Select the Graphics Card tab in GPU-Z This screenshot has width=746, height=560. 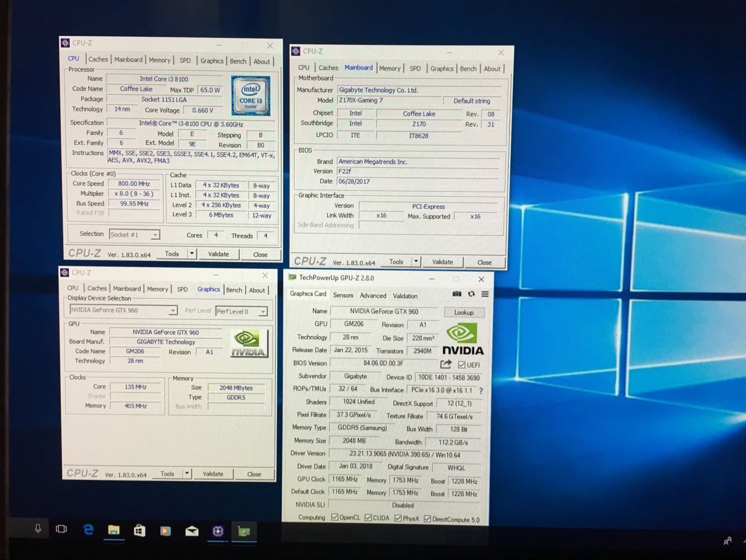tap(308, 294)
